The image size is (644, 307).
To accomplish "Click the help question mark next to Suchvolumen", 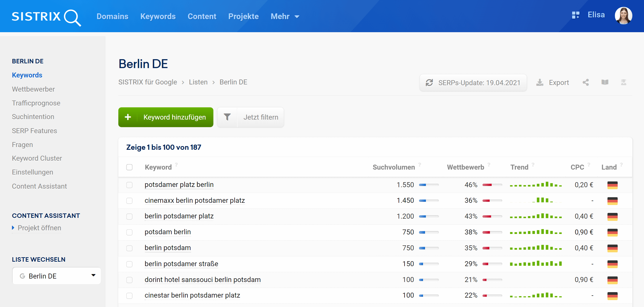I will [420, 164].
